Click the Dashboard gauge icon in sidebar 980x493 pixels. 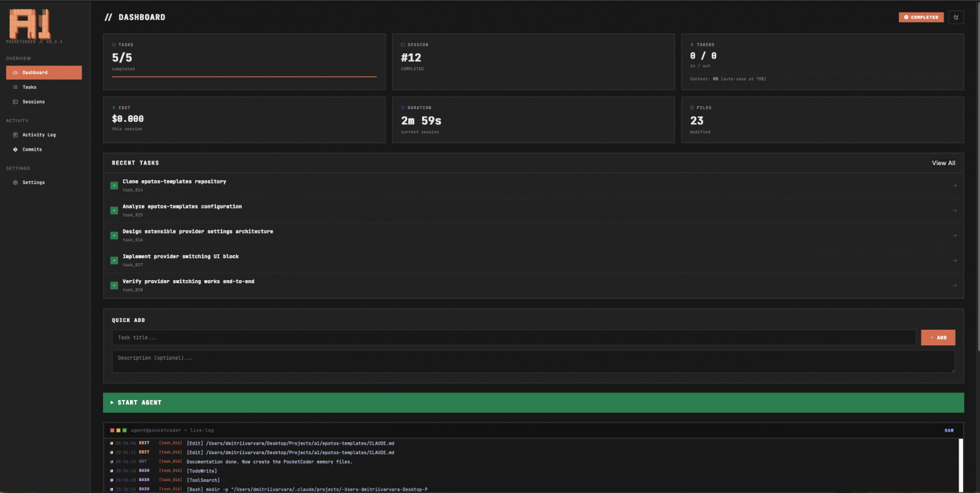point(15,73)
